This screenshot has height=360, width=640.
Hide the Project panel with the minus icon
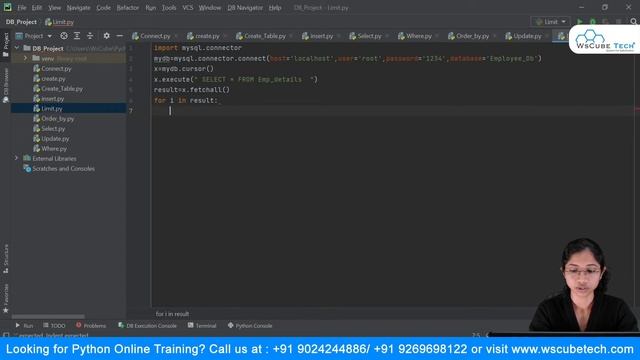120,36
